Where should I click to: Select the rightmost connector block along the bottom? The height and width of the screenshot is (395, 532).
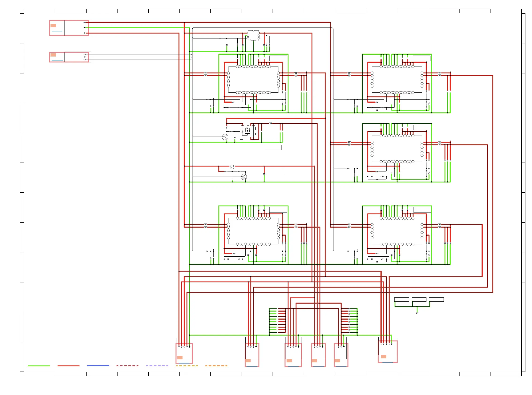click(387, 351)
